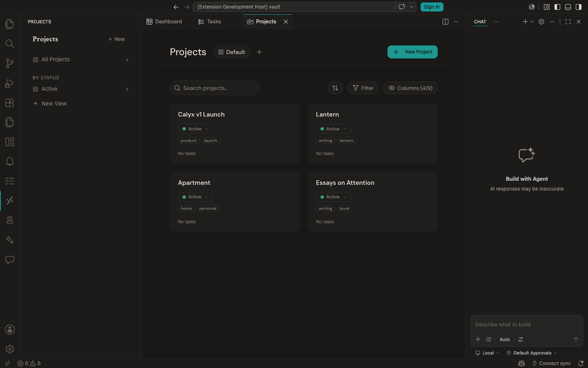Focus the Search projects field
Viewport: 588px width, 368px height.
(x=215, y=88)
